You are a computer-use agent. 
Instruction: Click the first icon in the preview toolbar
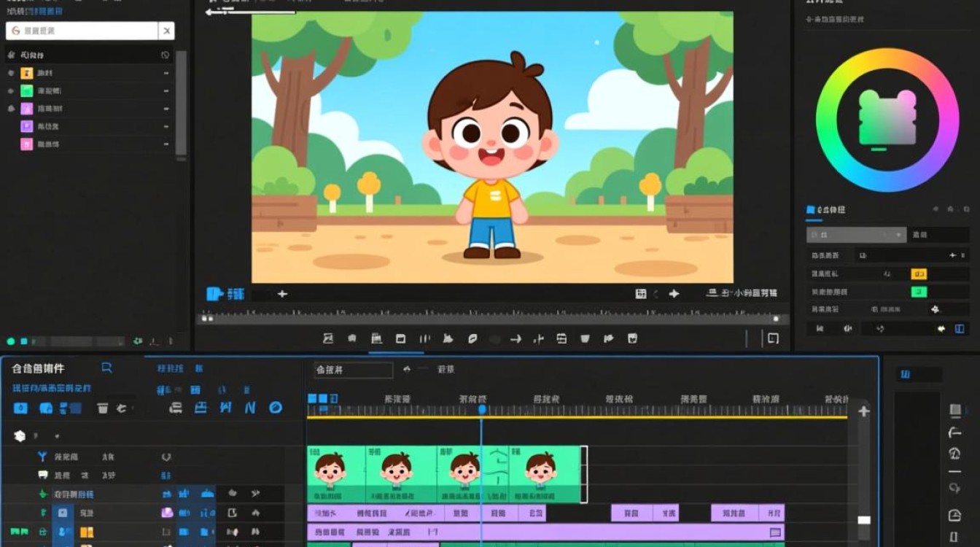pos(328,338)
